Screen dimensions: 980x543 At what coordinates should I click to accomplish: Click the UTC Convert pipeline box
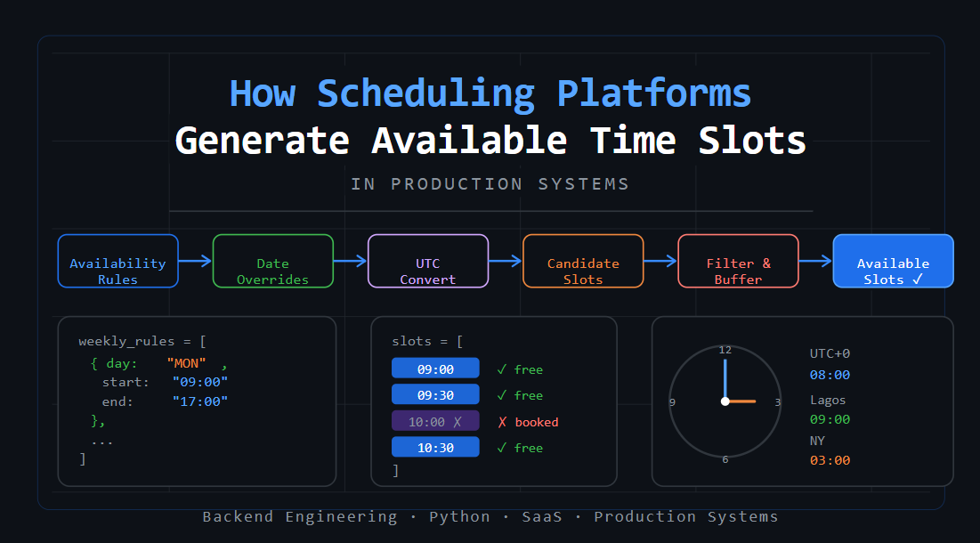428,261
